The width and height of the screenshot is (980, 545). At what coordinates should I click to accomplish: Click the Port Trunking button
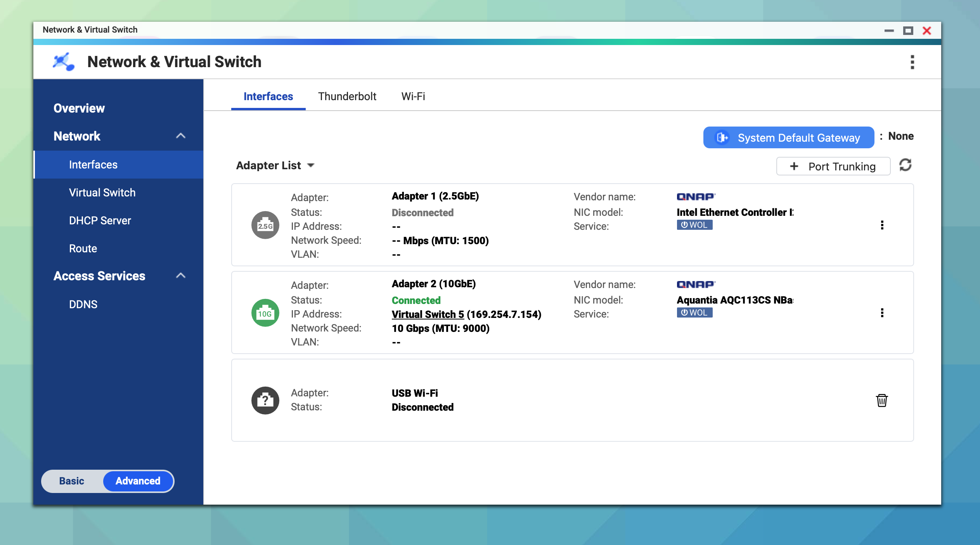tap(833, 167)
